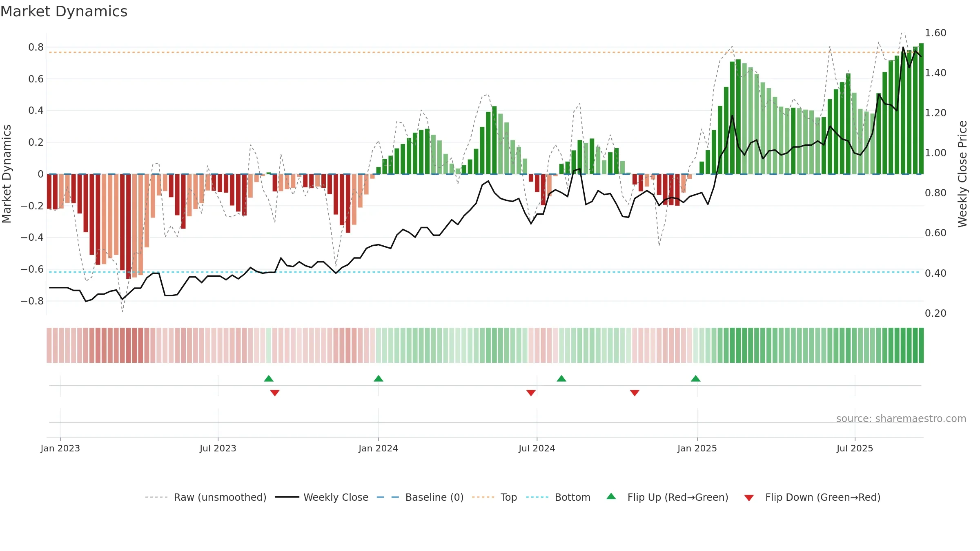
Task: Click the 0.8 left axis tick label
Action: (x=36, y=47)
